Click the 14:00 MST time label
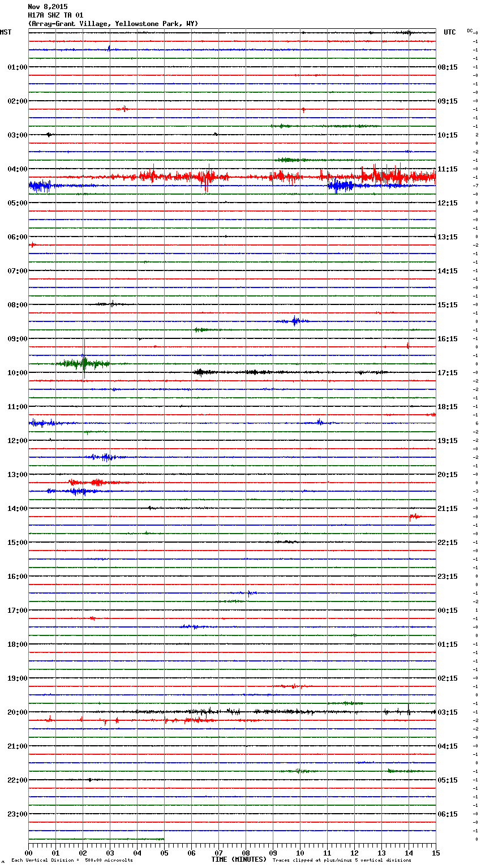This screenshot has width=481, height=868. tap(18, 509)
